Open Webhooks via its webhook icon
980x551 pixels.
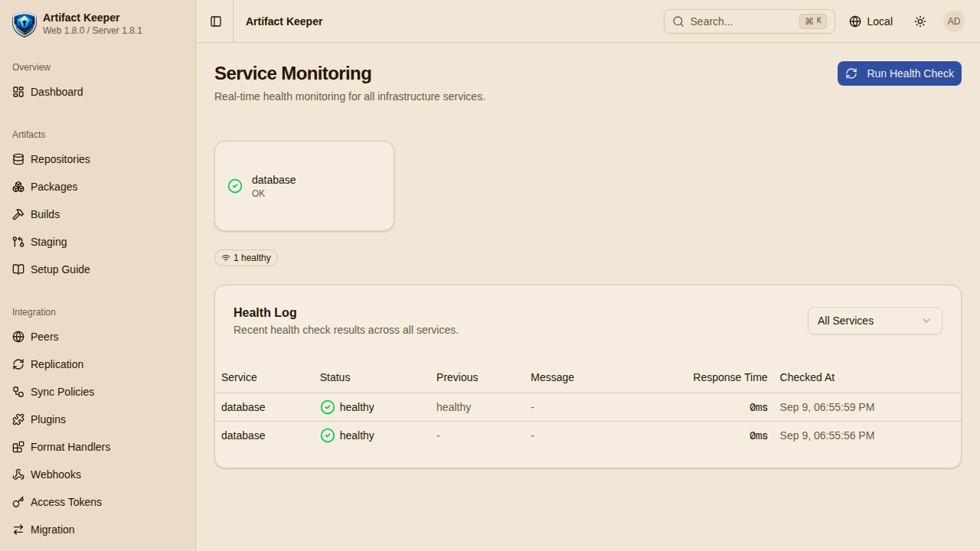point(18,474)
